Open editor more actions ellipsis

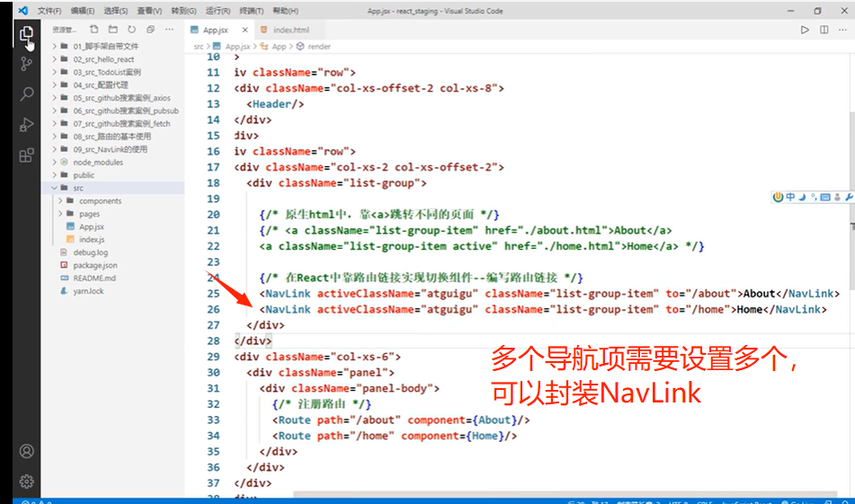click(x=843, y=30)
